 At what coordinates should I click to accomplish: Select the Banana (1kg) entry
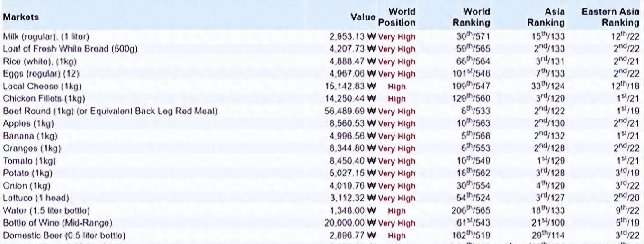point(30,136)
